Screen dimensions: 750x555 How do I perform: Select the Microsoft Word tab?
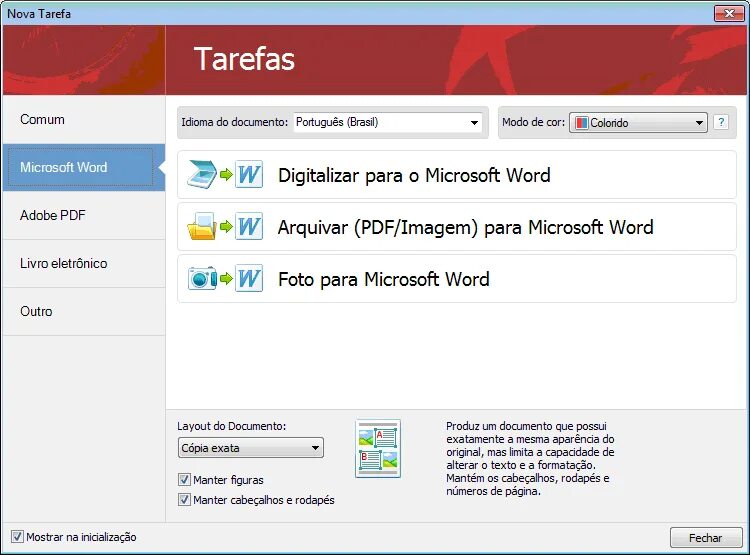pos(84,167)
